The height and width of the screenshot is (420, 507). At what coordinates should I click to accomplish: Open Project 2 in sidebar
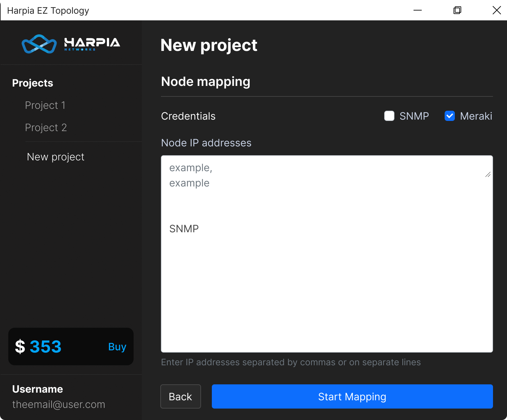coord(46,128)
